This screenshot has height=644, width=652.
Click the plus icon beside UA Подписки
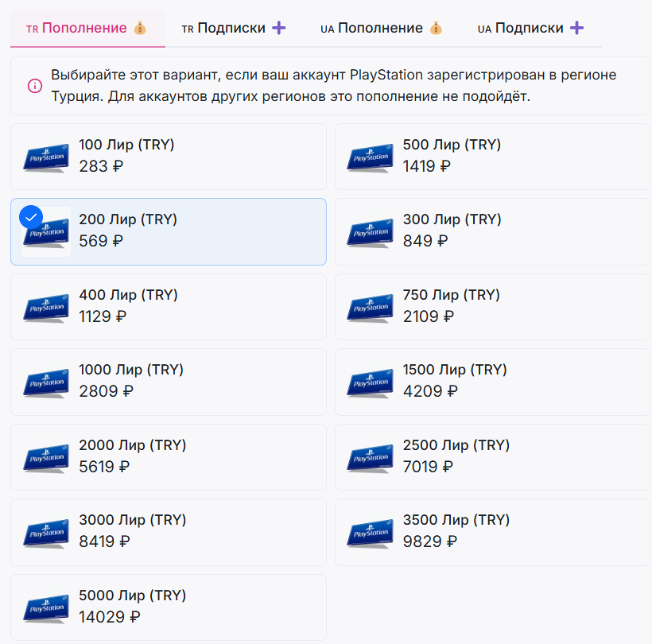click(x=576, y=29)
